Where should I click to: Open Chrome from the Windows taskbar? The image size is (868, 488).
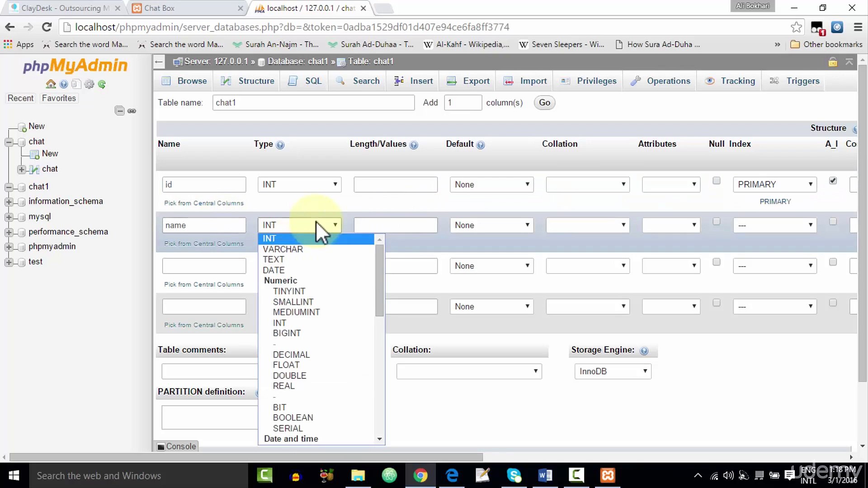pyautogui.click(x=420, y=475)
